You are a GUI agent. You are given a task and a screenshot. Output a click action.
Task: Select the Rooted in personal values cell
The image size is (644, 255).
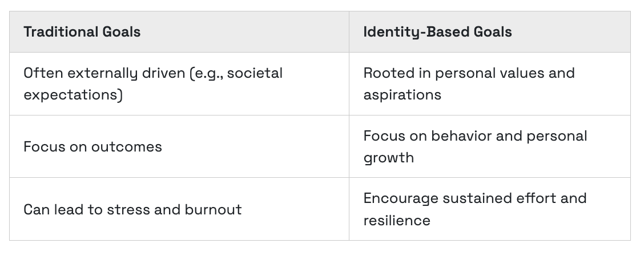click(490, 84)
